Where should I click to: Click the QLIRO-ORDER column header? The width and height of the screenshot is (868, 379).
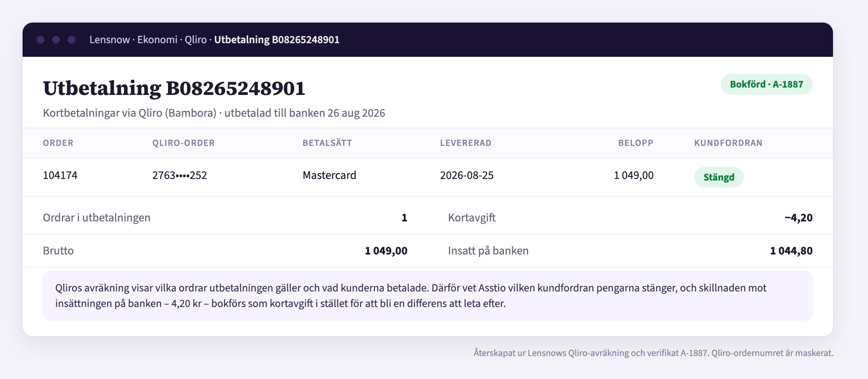[x=184, y=143]
